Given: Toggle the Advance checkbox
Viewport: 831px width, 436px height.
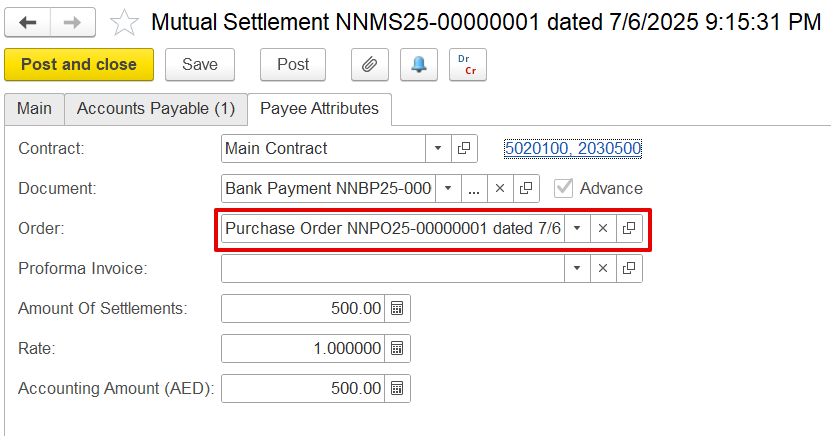Looking at the screenshot, I should (x=565, y=188).
